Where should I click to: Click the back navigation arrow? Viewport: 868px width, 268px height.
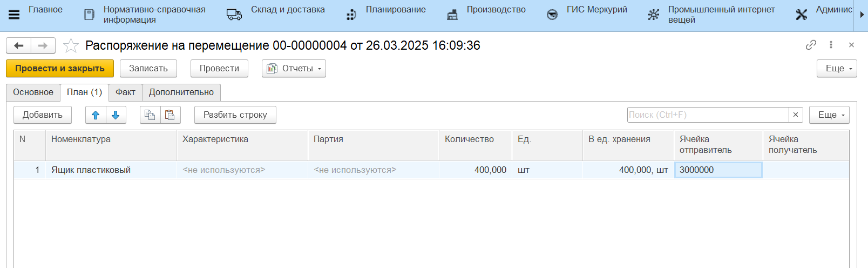click(19, 46)
